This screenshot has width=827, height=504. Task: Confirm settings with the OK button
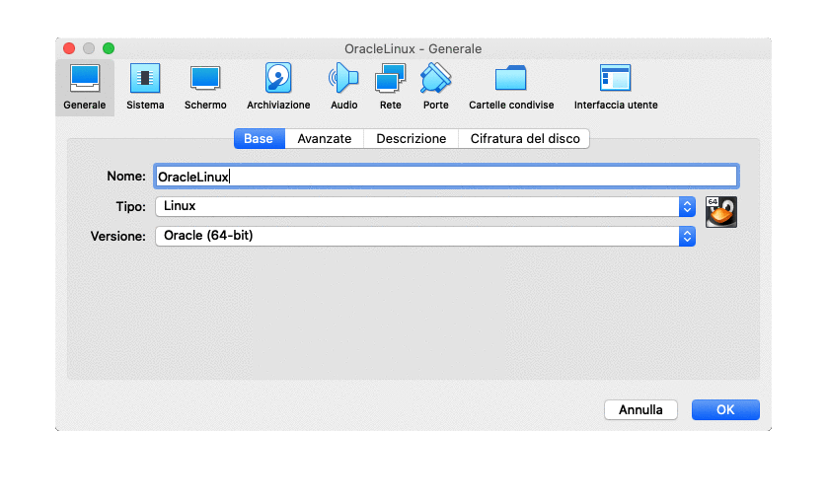tap(725, 409)
